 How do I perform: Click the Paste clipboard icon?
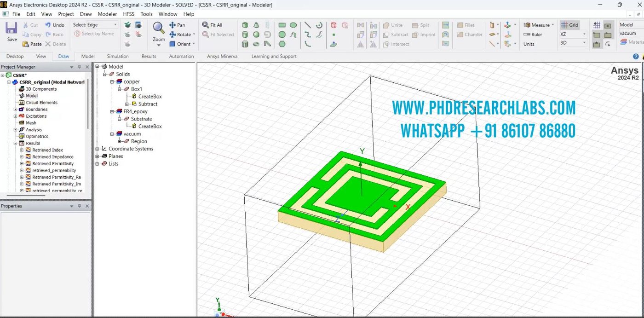click(x=26, y=44)
